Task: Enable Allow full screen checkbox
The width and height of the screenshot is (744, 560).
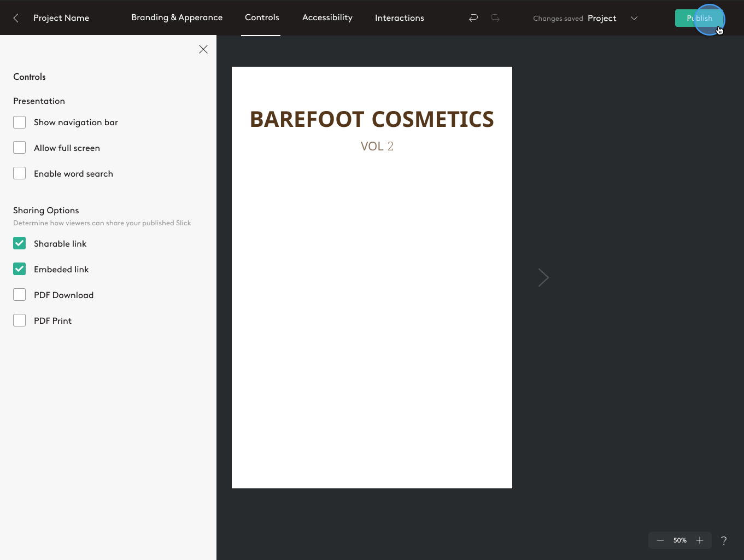Action: pyautogui.click(x=20, y=148)
